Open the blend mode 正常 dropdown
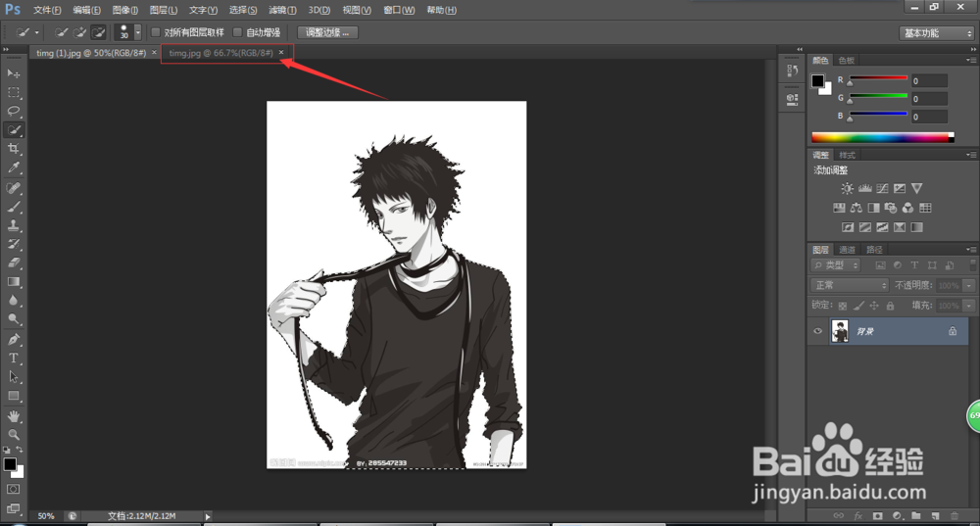Screen dimensions: 980x526 [x=850, y=285]
